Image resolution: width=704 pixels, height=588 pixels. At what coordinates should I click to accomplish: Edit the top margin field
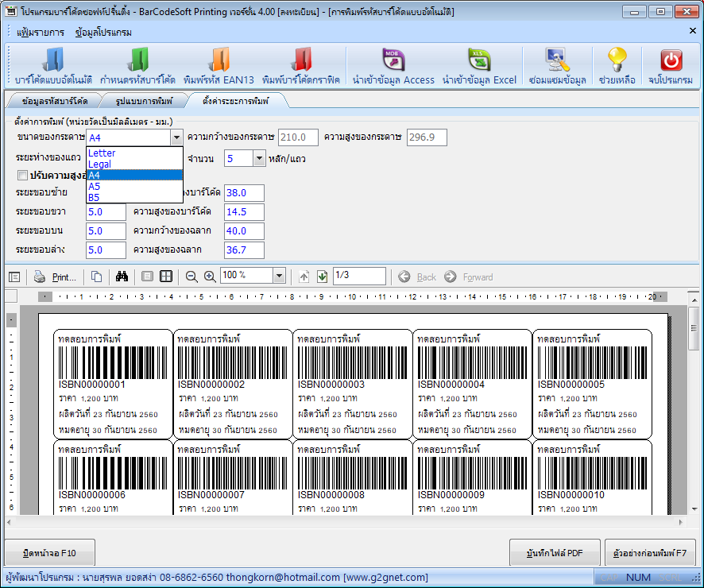106,231
